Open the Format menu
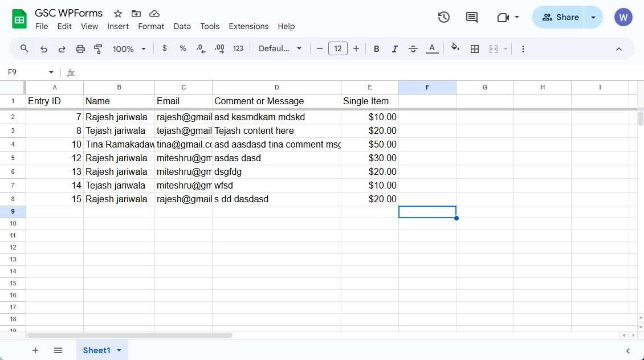The height and width of the screenshot is (360, 644). click(x=151, y=26)
